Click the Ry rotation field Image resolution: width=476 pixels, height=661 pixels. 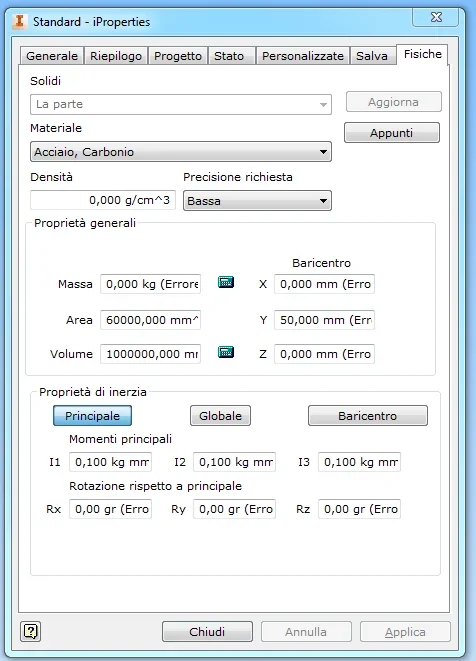pos(234,509)
